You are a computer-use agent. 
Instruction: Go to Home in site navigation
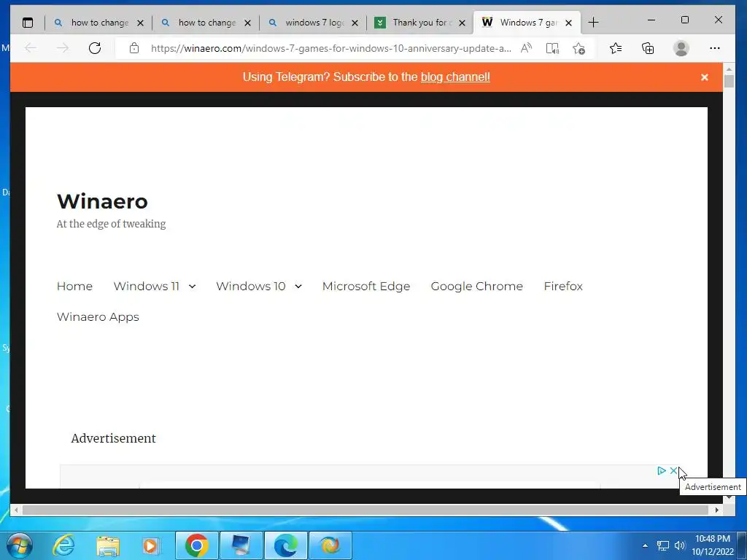[x=74, y=286]
